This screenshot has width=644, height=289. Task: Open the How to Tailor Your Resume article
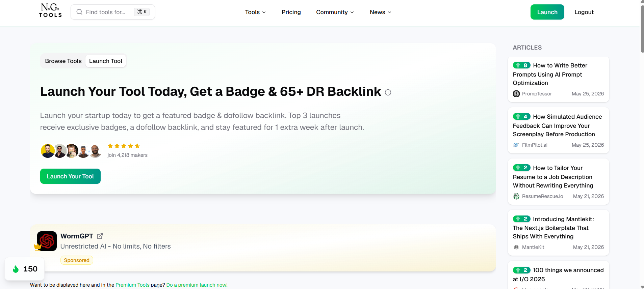pos(553,177)
